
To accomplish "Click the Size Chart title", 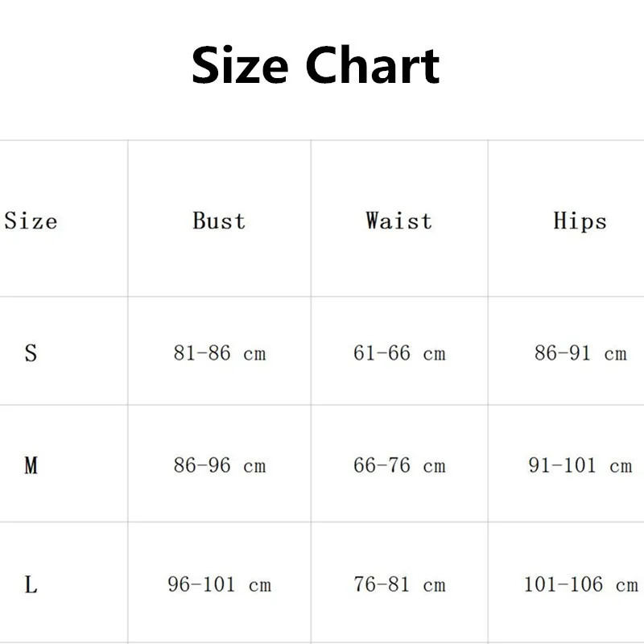I will pyautogui.click(x=316, y=65).
